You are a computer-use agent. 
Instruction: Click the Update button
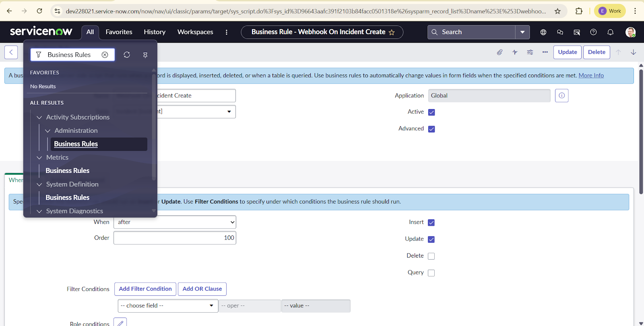568,52
